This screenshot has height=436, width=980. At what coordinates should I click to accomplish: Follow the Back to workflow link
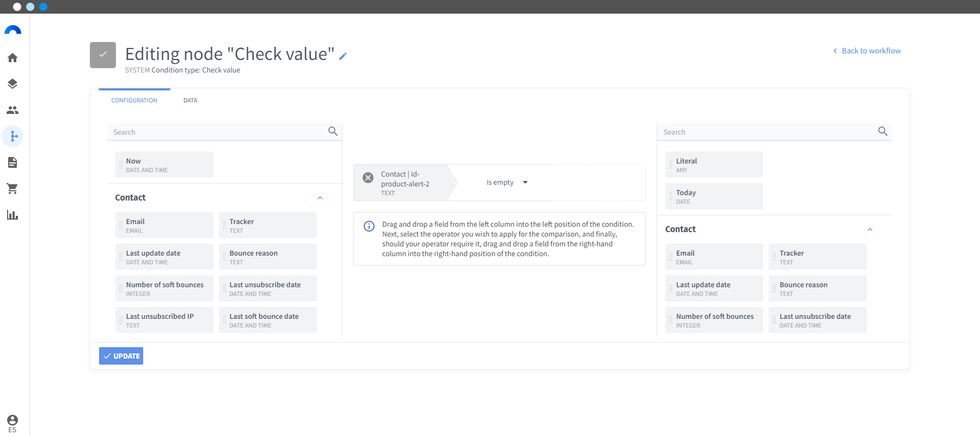867,51
